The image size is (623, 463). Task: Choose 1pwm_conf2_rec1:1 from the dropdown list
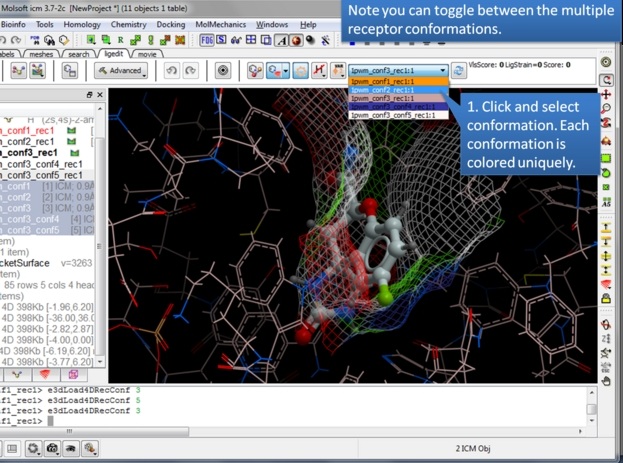click(391, 90)
